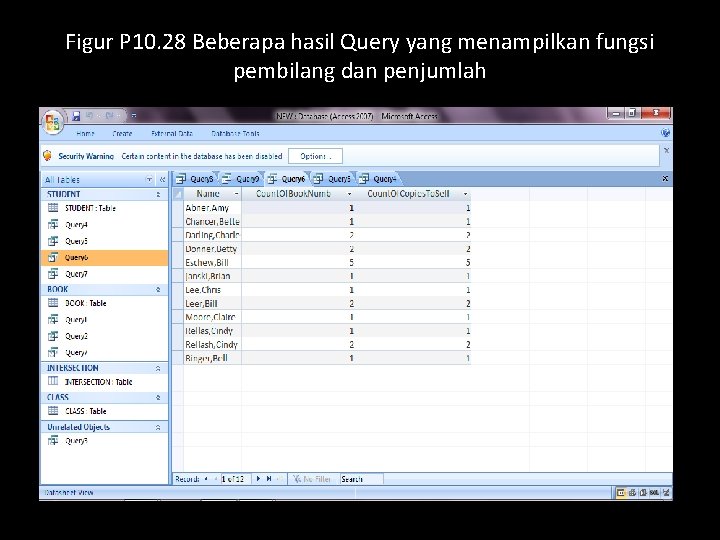Screen dimensions: 720x540
Task: Select row selector for Moore,Claire row
Action: (x=178, y=317)
